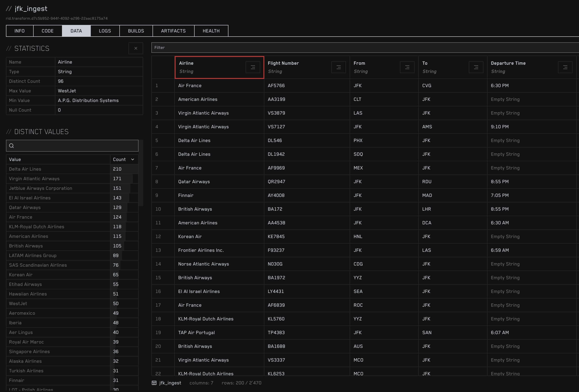This screenshot has height=392, width=579.
Task: Click the columns: 7 status text
Action: (201, 383)
